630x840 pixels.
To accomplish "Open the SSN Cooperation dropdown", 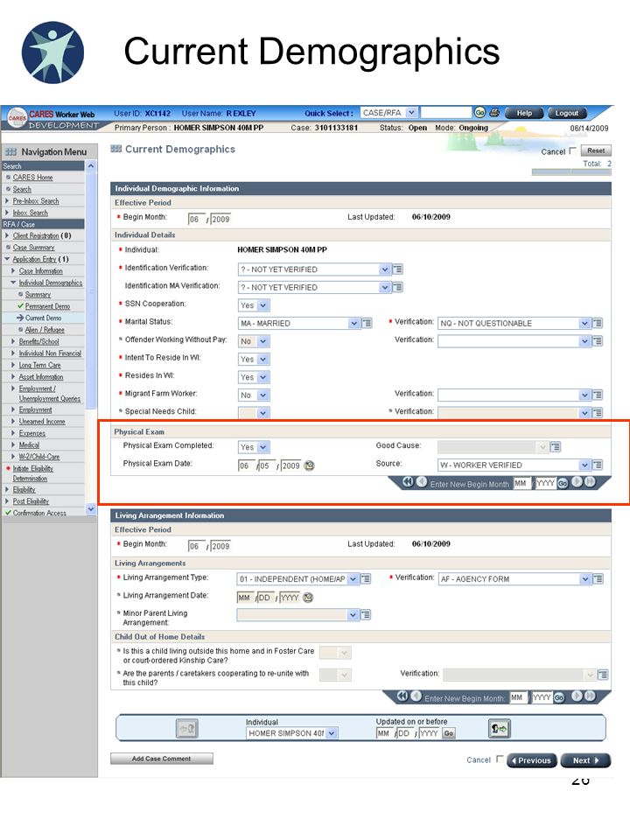I will pos(263,305).
